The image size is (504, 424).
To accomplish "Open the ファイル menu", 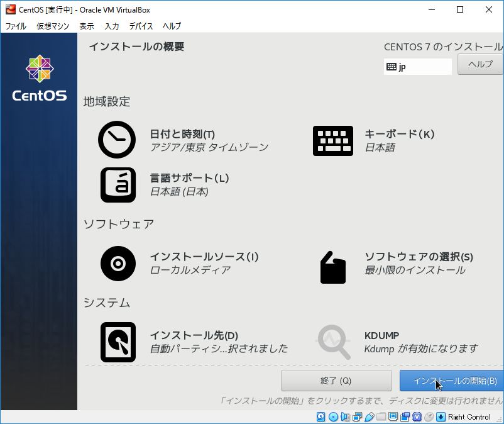I will pyautogui.click(x=16, y=26).
